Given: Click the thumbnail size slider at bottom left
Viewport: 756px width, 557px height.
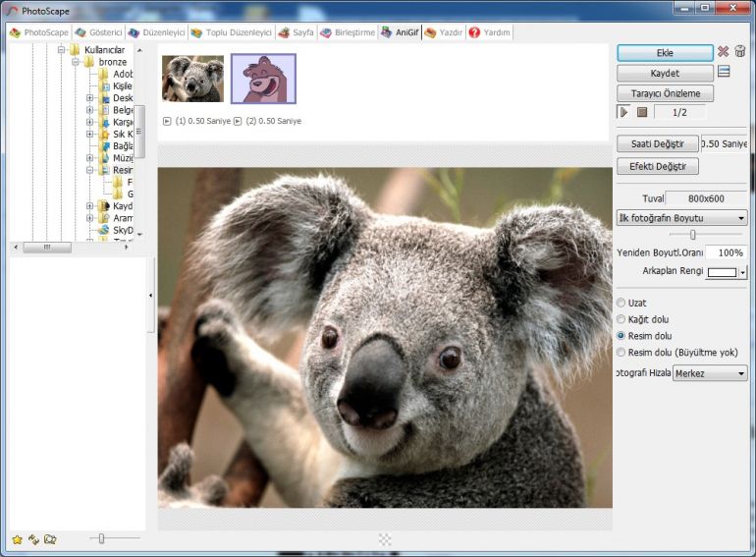Looking at the screenshot, I should pyautogui.click(x=101, y=538).
